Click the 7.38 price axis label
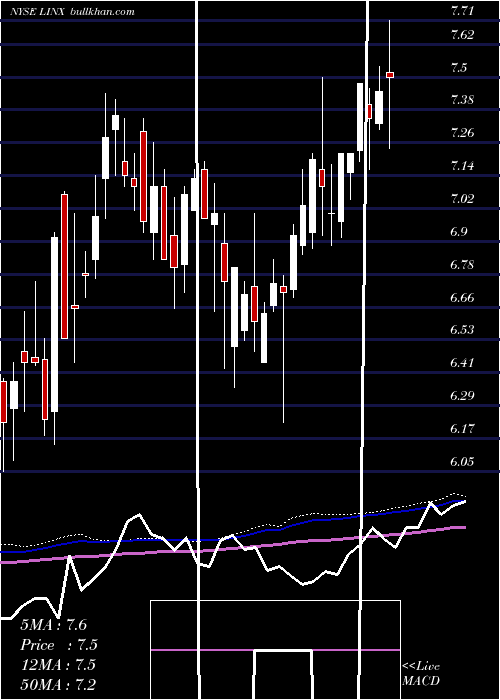This screenshot has height=700, width=500. [x=462, y=100]
